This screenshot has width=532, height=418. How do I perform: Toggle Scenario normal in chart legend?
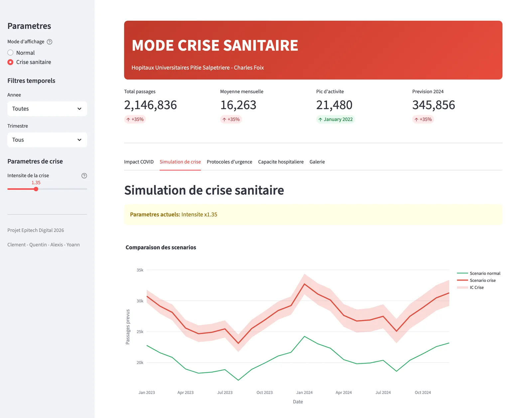coord(479,273)
